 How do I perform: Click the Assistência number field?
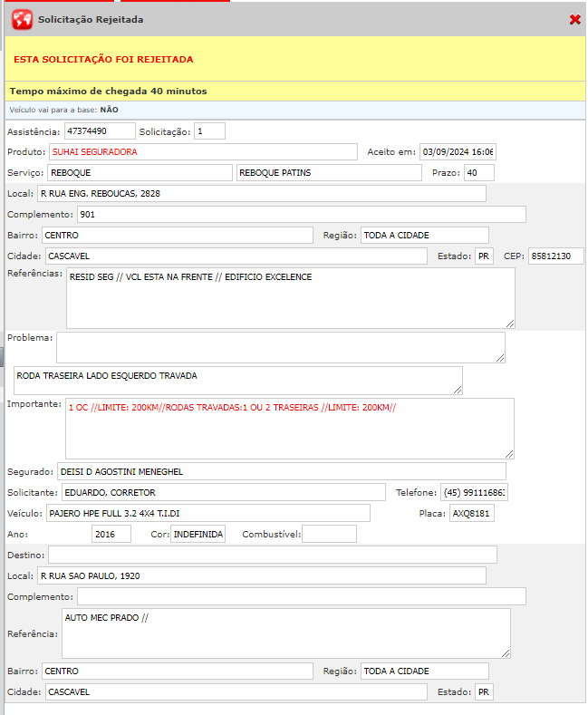(x=100, y=130)
